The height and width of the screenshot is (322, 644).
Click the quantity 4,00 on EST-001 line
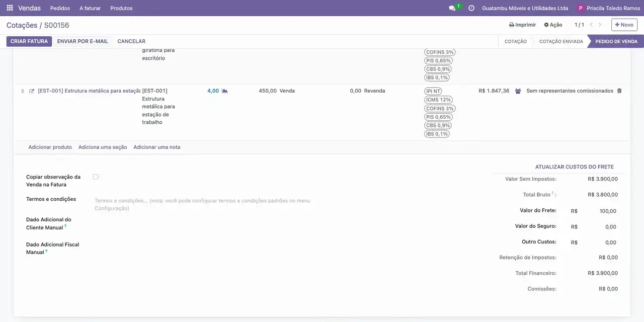213,91
